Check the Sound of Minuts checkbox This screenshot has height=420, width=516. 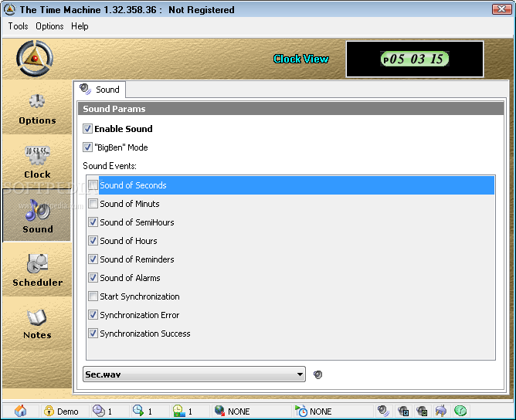[x=93, y=204]
